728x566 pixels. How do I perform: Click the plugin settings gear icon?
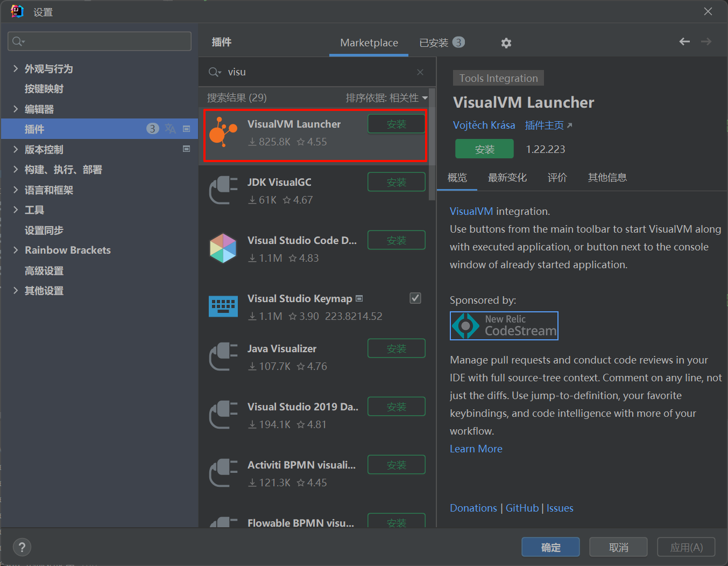pyautogui.click(x=506, y=43)
